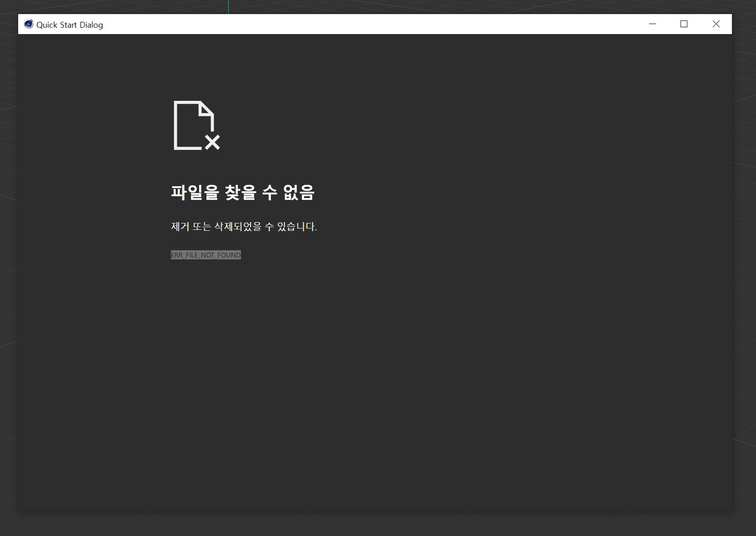This screenshot has height=536, width=756.
Task: Click the Cinema 4D logo in title bar
Action: [29, 24]
